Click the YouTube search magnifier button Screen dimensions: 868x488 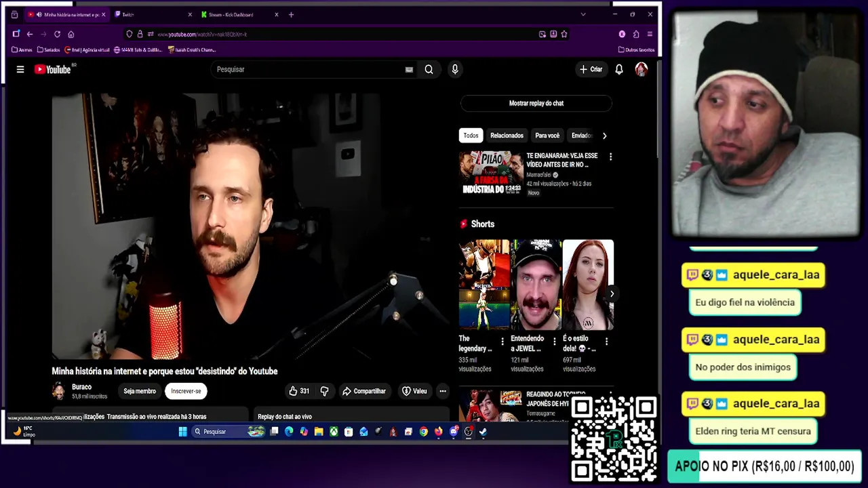(429, 69)
